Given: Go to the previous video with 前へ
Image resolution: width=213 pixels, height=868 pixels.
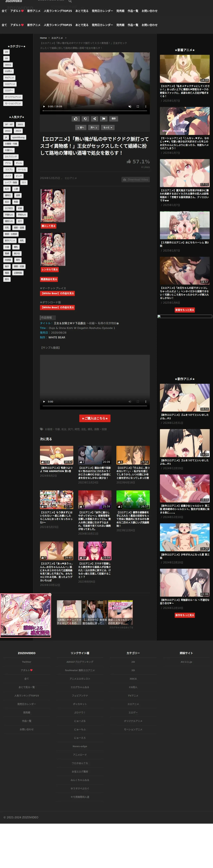Looking at the screenshot, I should (x=81, y=128).
